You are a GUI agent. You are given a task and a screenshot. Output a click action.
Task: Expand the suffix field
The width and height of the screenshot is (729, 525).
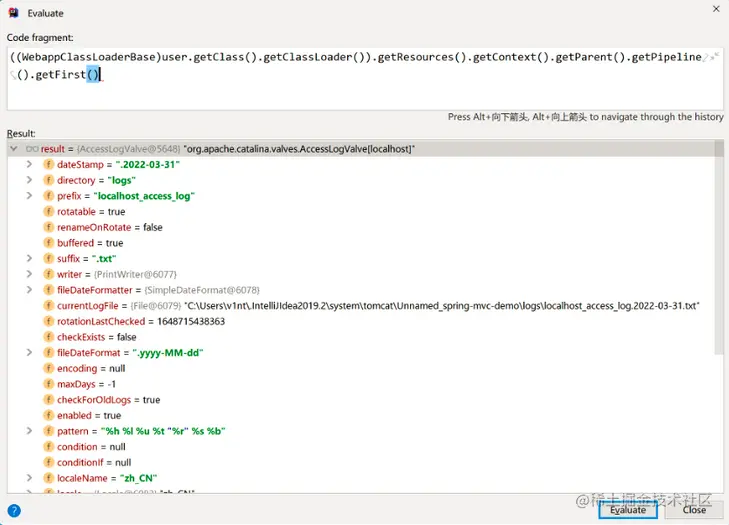29,258
